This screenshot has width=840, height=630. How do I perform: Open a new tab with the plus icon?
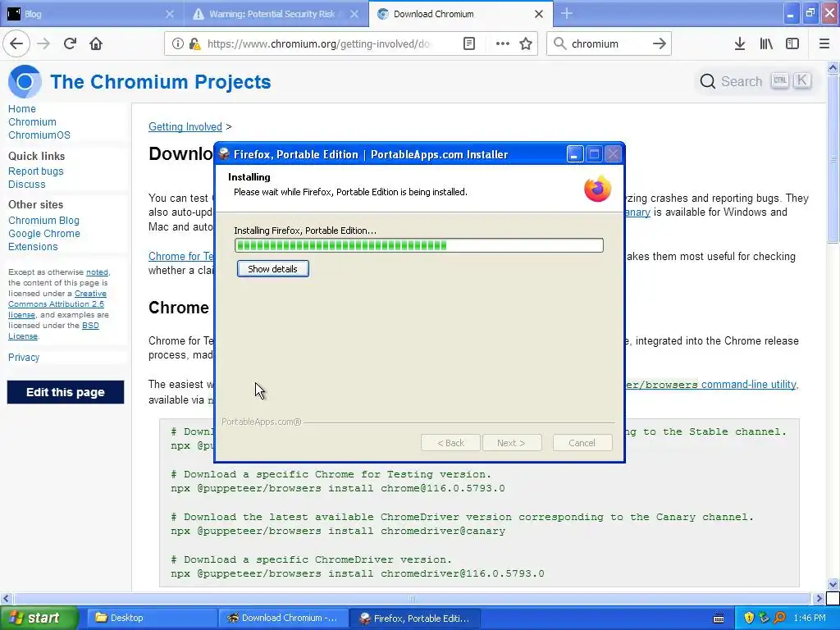click(567, 13)
